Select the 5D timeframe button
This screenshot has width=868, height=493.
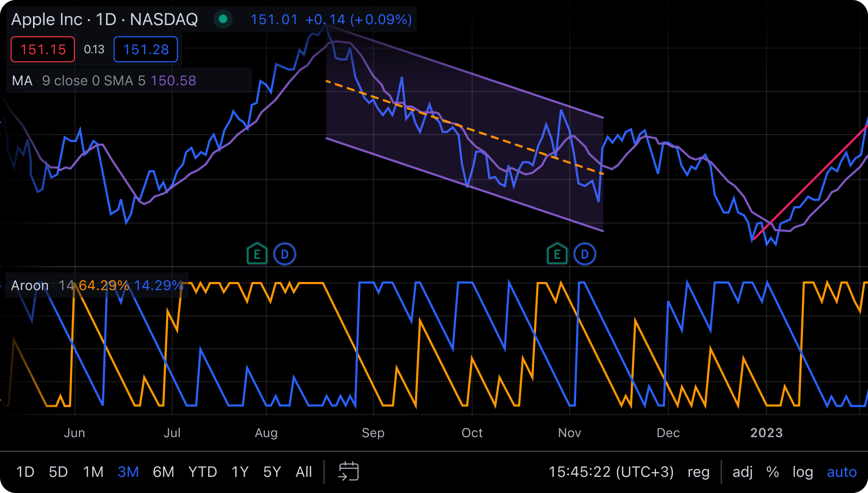58,472
